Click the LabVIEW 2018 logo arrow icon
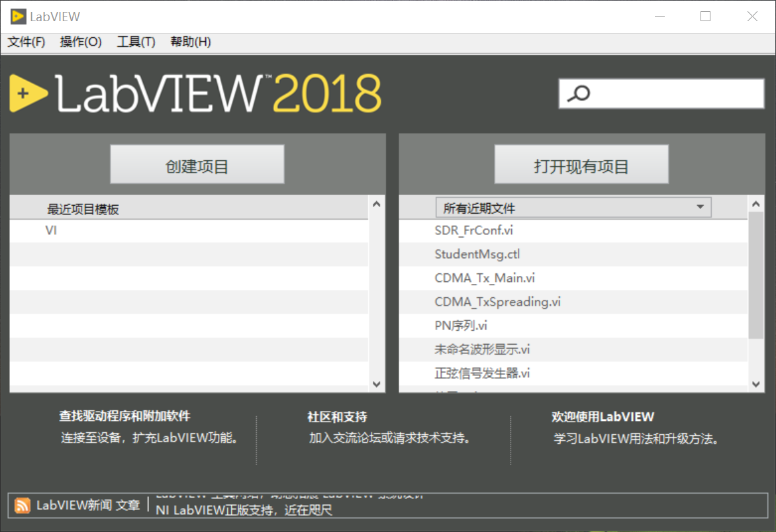The height and width of the screenshot is (532, 776). [28, 93]
